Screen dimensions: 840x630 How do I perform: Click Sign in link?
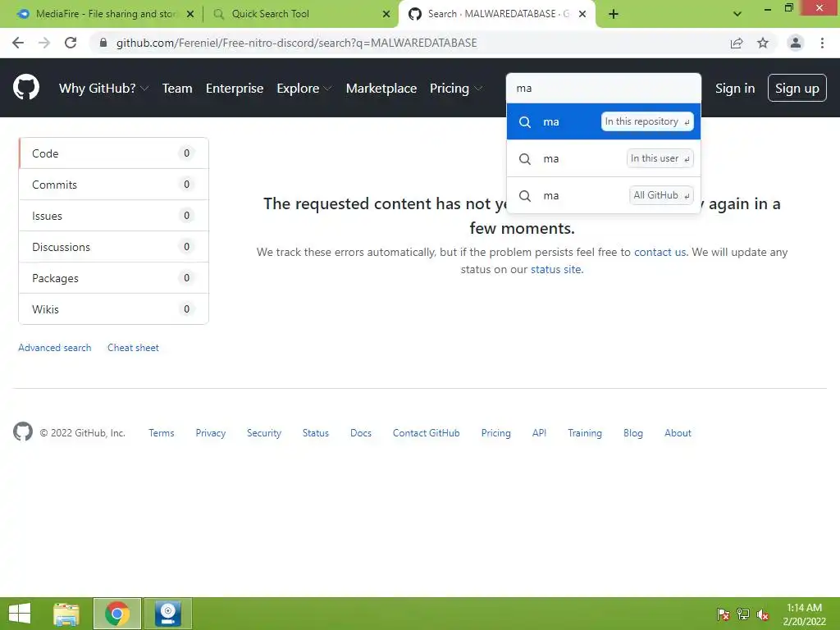735,89
